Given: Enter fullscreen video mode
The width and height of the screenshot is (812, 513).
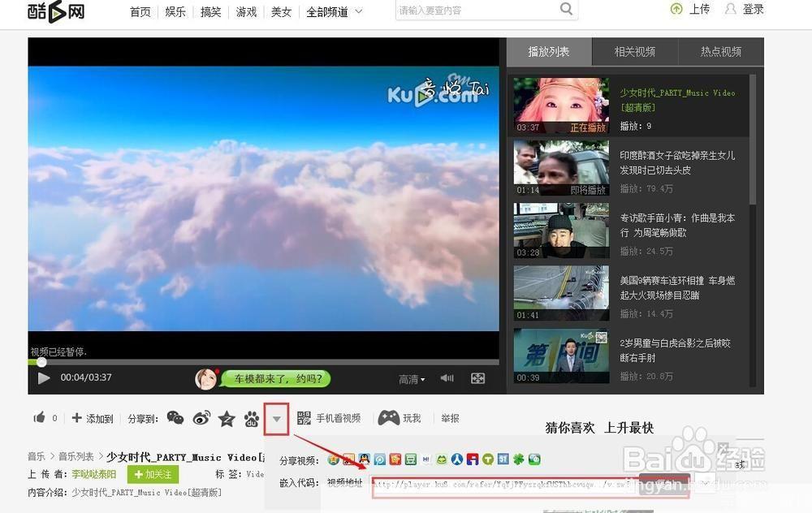Looking at the screenshot, I should click(477, 378).
